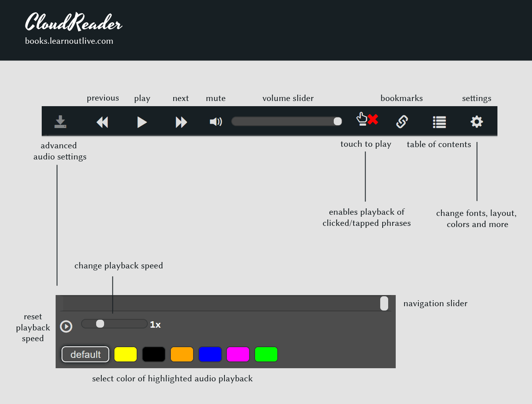Image resolution: width=532 pixels, height=404 pixels.
Task: Select the magenta highlight color swatch
Action: [238, 354]
